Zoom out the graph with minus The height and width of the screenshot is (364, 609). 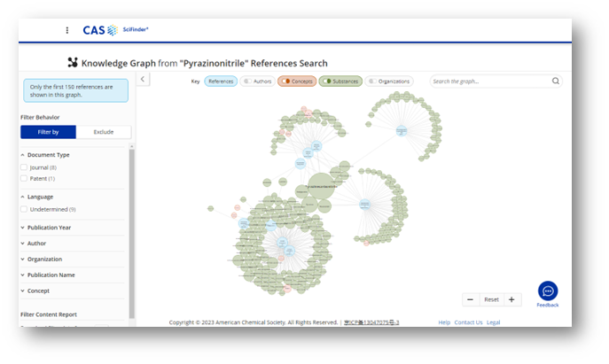point(470,299)
